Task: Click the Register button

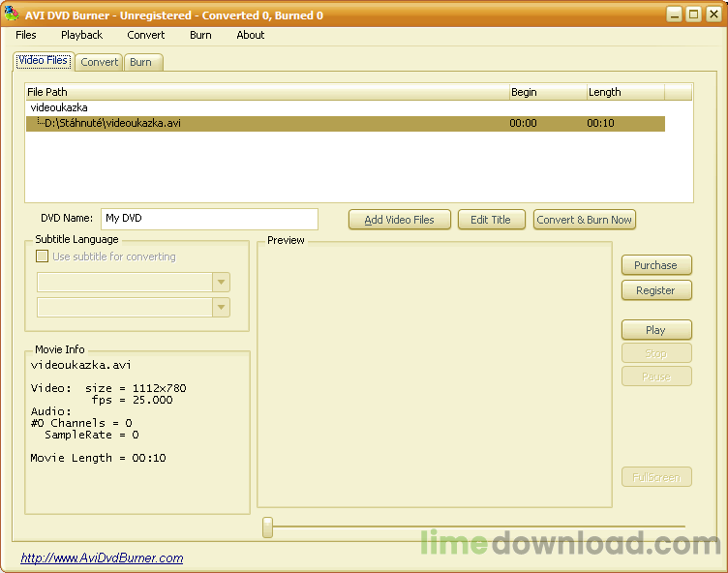Action: [655, 290]
